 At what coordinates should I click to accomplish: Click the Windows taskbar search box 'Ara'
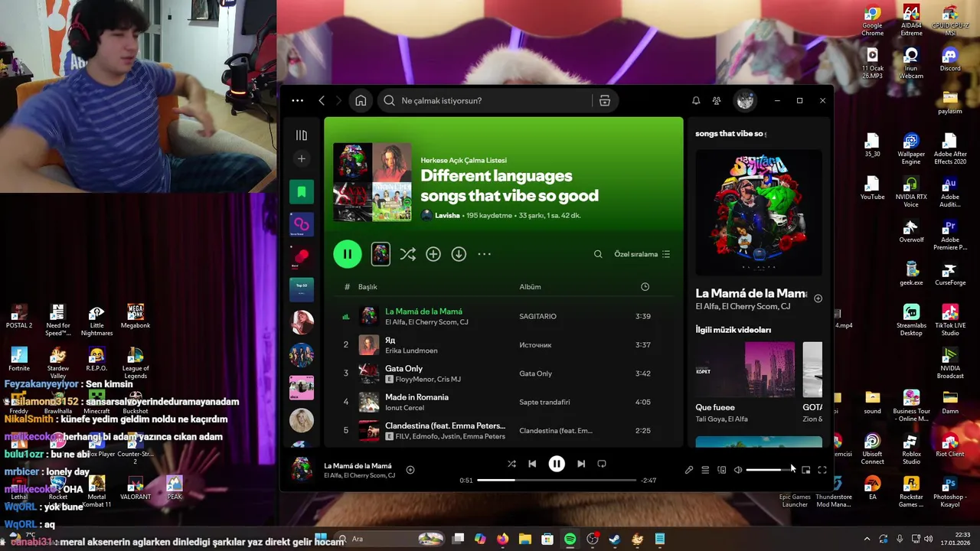pyautogui.click(x=389, y=539)
